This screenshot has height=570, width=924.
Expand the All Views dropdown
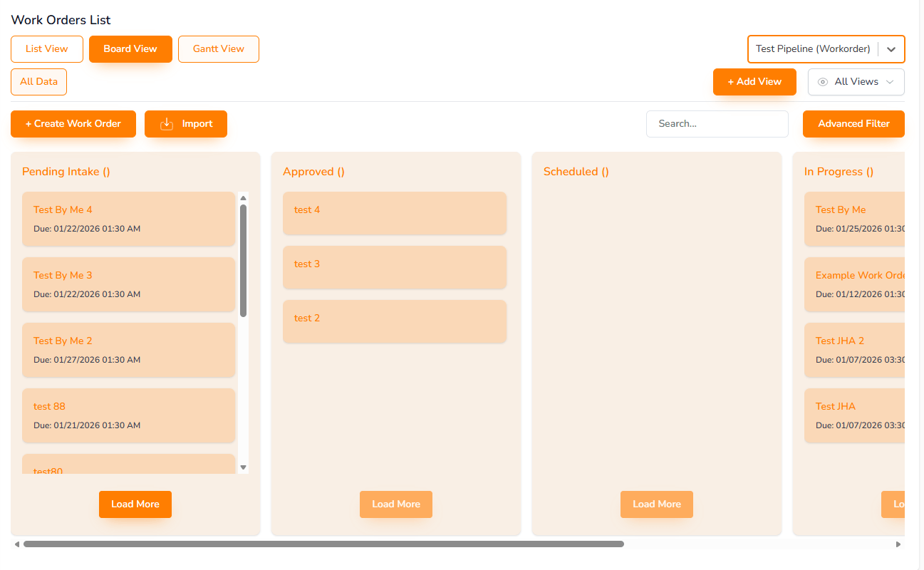click(x=856, y=81)
